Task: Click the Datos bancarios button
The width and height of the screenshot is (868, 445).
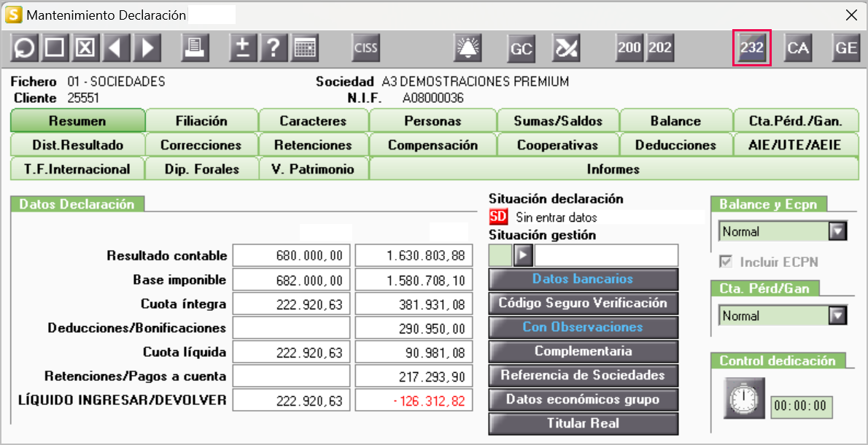Action: click(584, 279)
